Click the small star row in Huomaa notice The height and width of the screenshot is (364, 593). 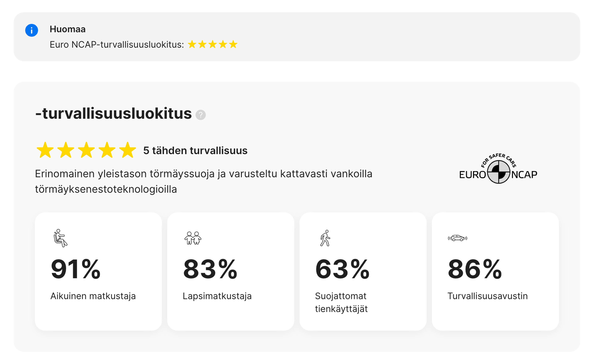click(212, 45)
